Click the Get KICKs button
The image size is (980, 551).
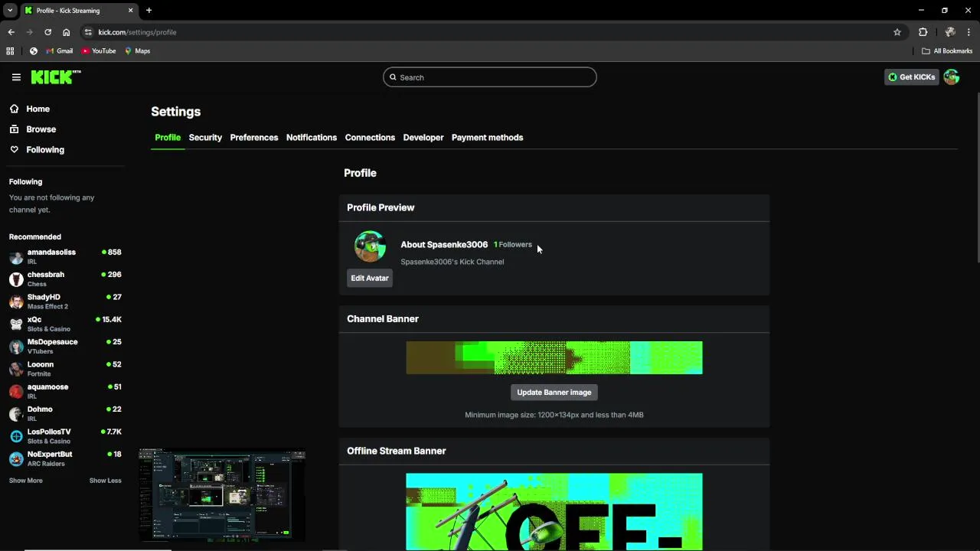pyautogui.click(x=911, y=77)
